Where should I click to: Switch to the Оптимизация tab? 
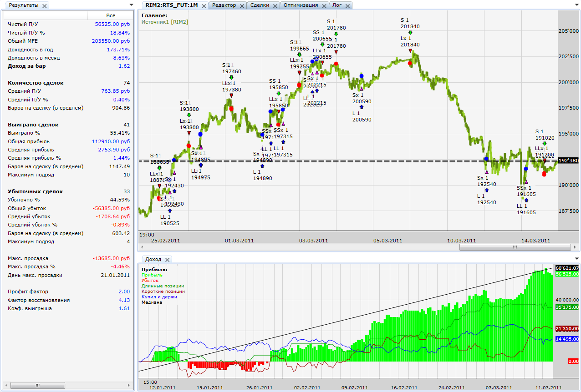coord(301,5)
